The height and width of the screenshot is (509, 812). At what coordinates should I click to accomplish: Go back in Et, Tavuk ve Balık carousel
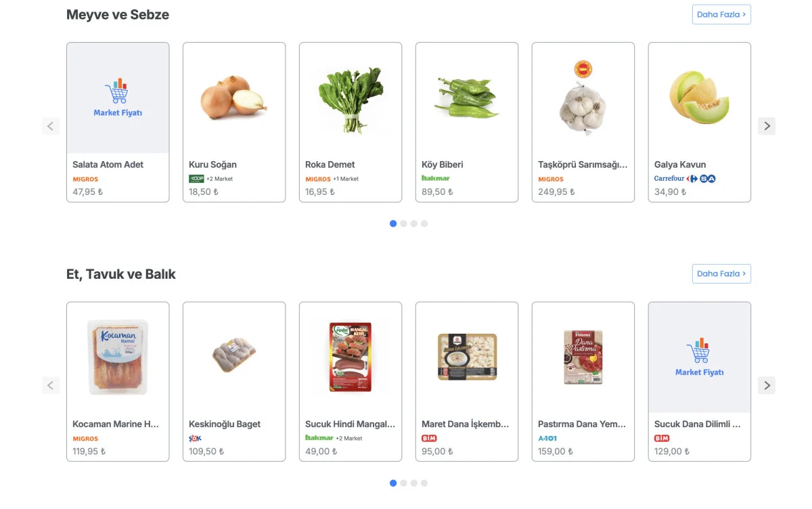51,386
